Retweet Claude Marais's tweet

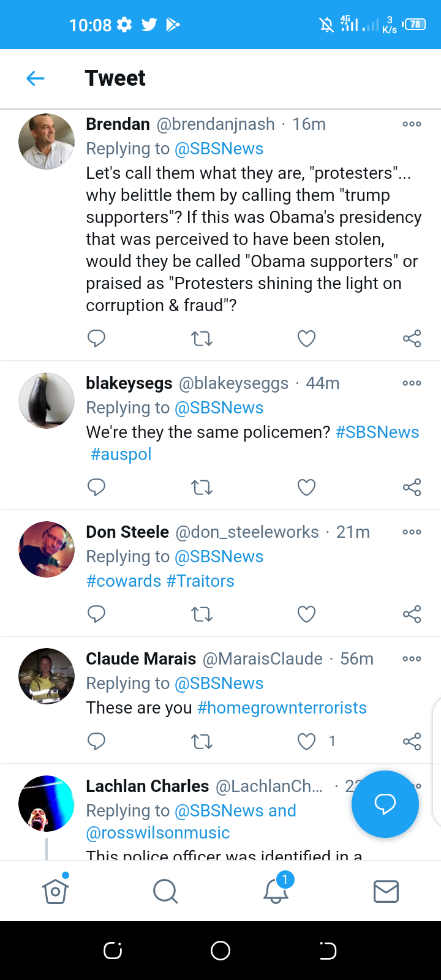tap(202, 741)
